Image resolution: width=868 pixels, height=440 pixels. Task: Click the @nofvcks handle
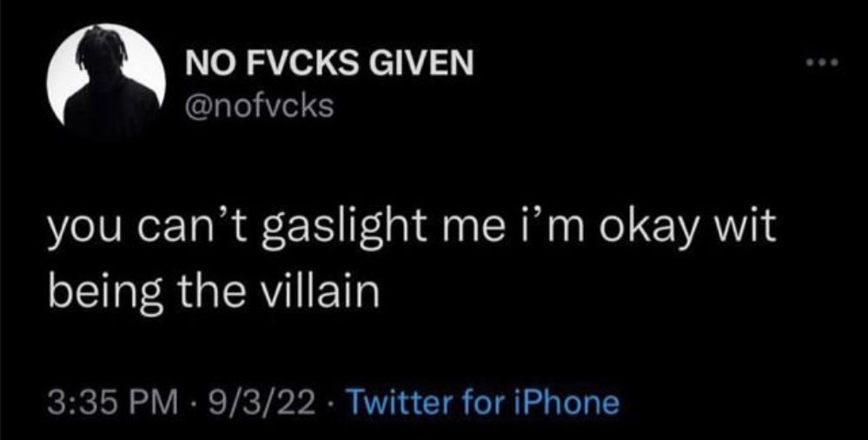coord(259,105)
